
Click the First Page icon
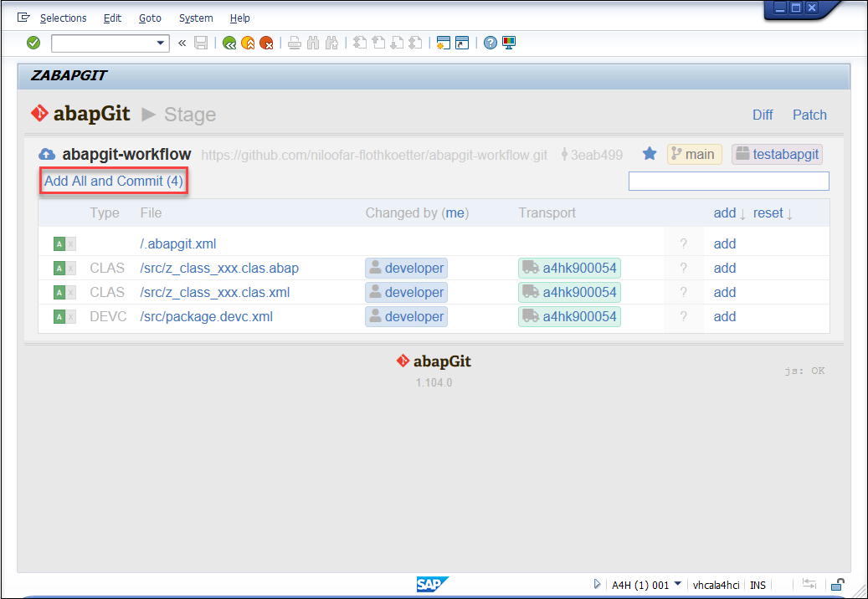pyautogui.click(x=361, y=44)
